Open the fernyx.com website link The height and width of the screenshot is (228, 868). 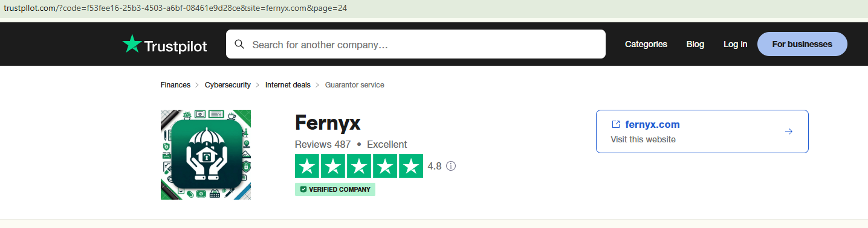tap(652, 125)
